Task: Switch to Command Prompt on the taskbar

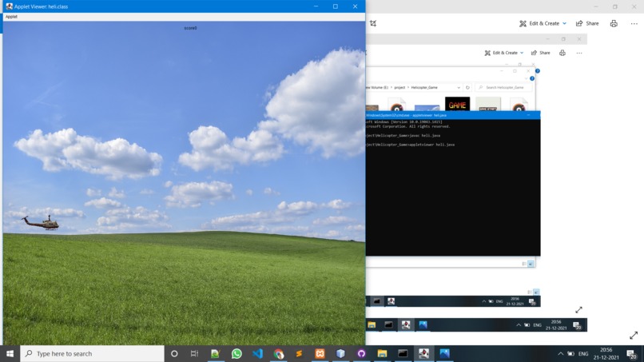Action: click(x=403, y=353)
